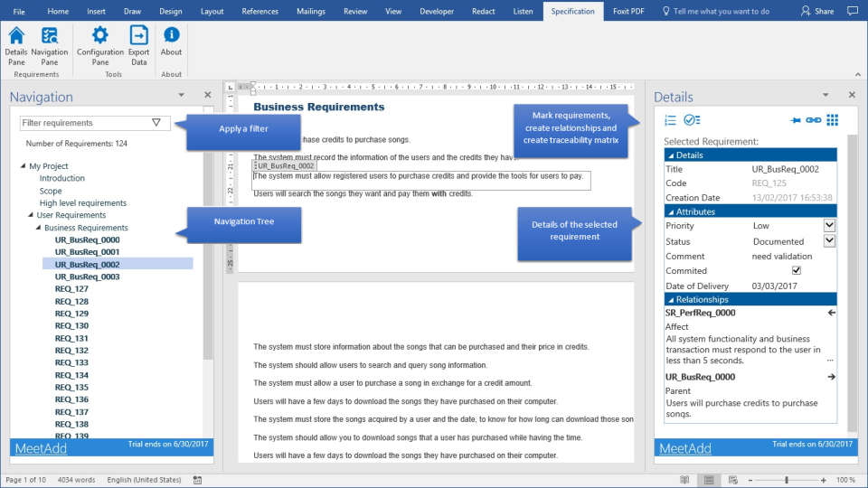Click the ellipsis after the SR_PerfReq_0000 description

tap(830, 361)
